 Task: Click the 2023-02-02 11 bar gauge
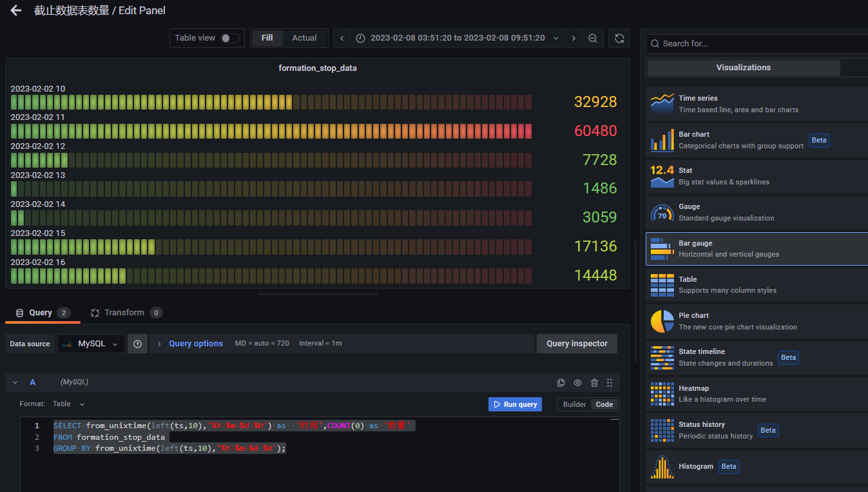[271, 131]
